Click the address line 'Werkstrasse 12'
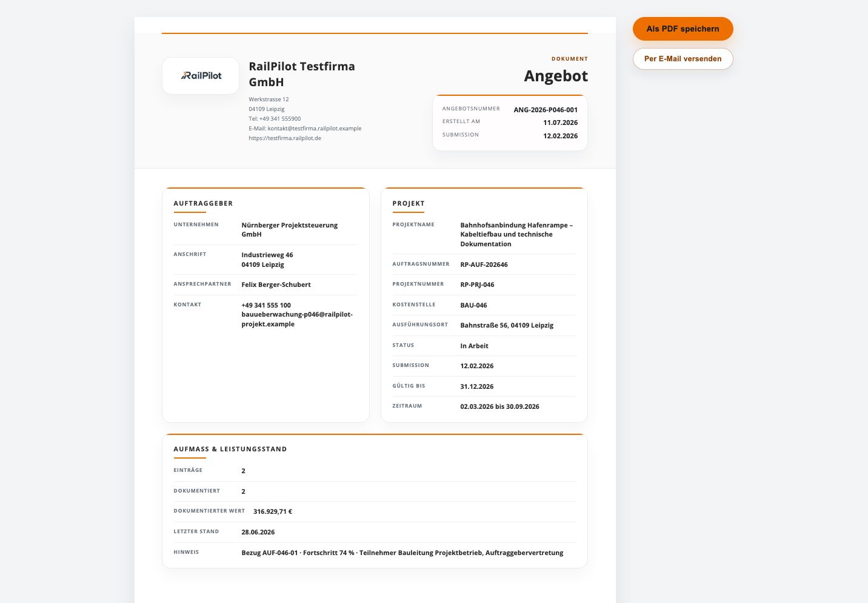868x603 pixels. (269, 99)
